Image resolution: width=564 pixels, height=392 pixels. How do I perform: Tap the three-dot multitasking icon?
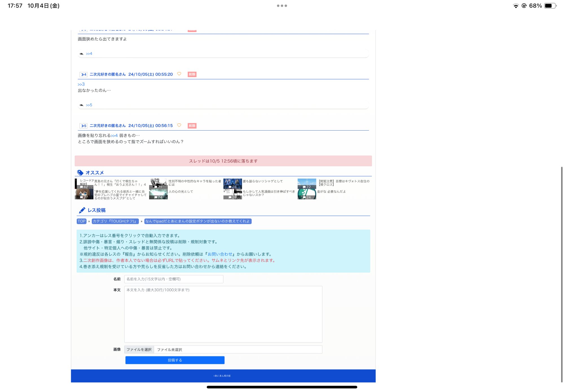coord(282,6)
